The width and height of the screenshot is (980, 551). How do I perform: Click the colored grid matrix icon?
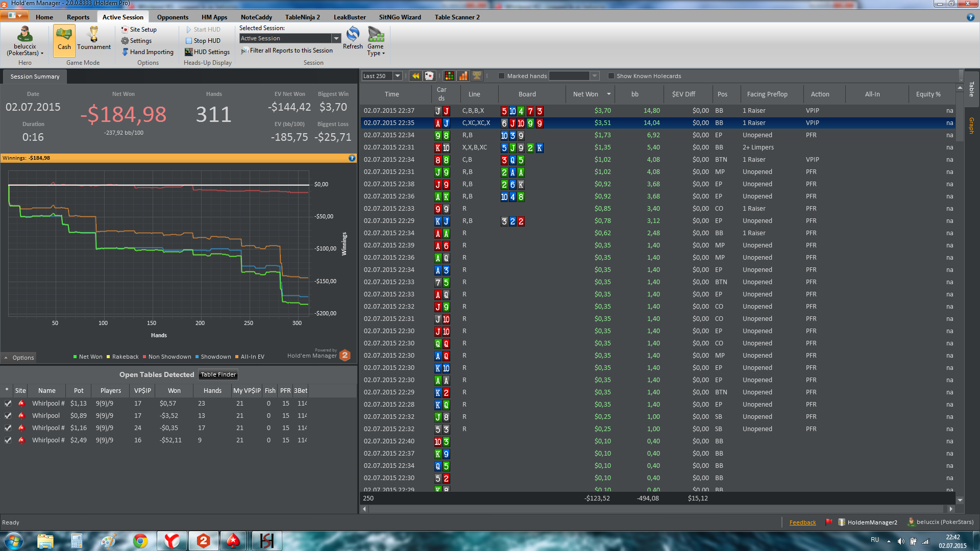point(449,76)
